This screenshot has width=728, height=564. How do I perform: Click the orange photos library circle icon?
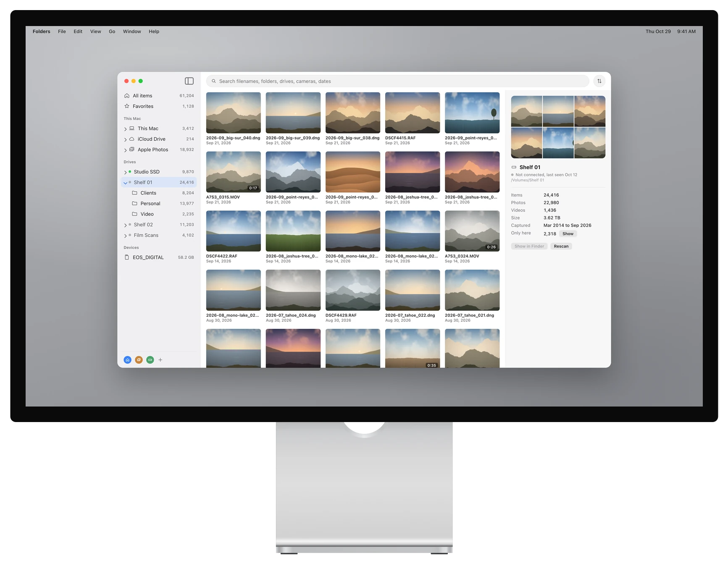(x=139, y=360)
